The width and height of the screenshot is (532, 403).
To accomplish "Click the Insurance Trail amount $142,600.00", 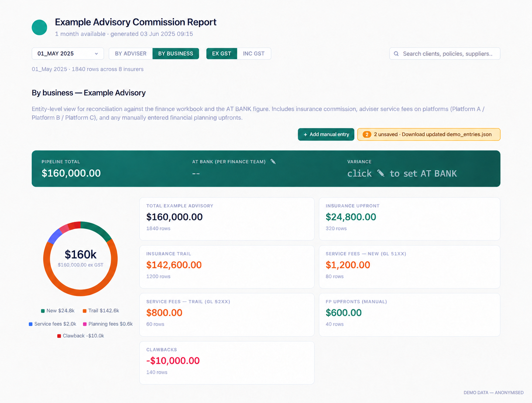I will point(174,265).
